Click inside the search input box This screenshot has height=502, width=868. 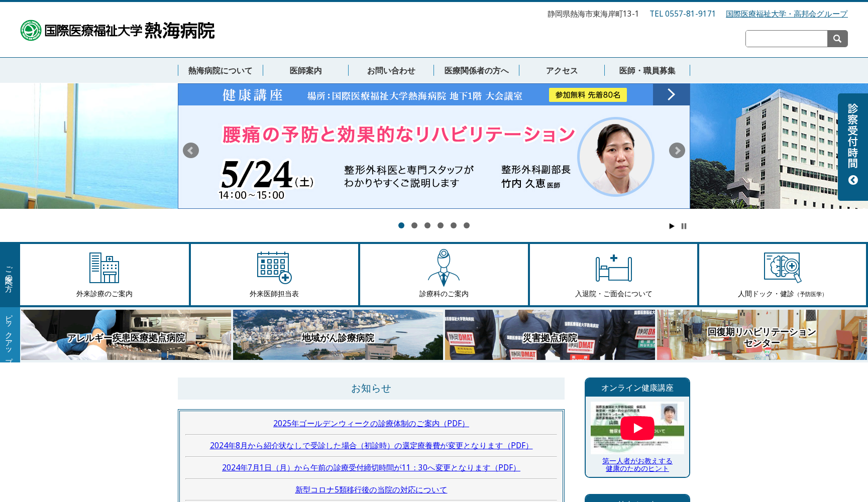click(x=786, y=39)
